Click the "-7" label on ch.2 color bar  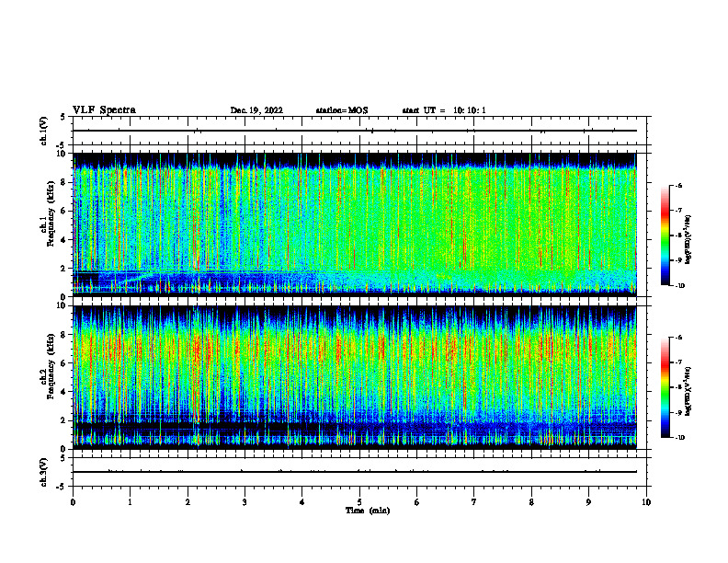pyautogui.click(x=678, y=362)
